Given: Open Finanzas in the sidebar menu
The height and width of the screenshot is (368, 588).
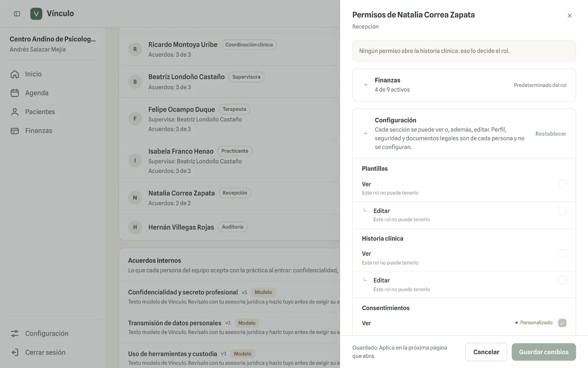Looking at the screenshot, I should click(53, 131).
